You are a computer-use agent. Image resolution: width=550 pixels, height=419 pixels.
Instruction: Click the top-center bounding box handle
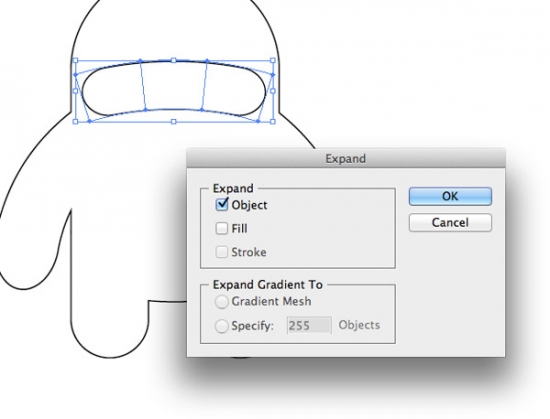[x=174, y=60]
